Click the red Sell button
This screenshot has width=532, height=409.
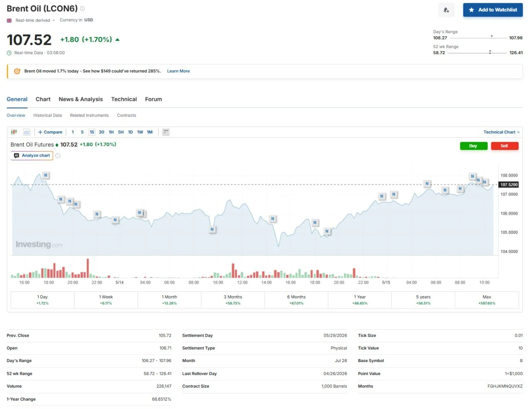505,146
